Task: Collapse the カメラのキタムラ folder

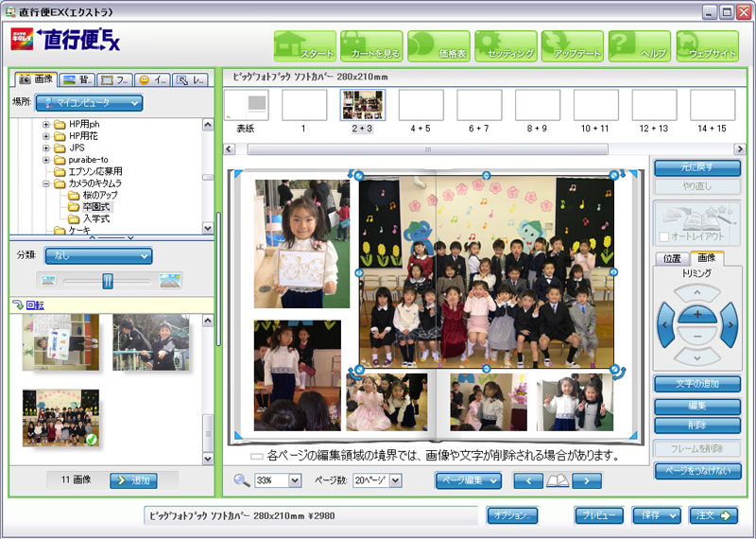Action: (46, 183)
